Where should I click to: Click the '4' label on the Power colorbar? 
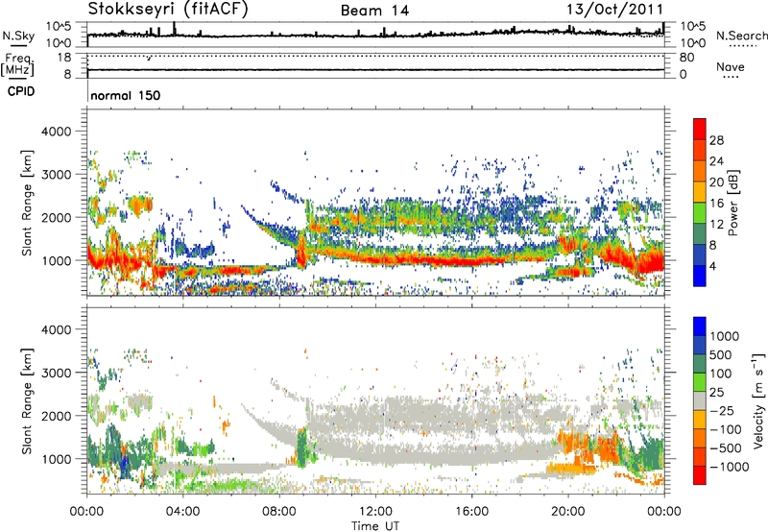(712, 266)
